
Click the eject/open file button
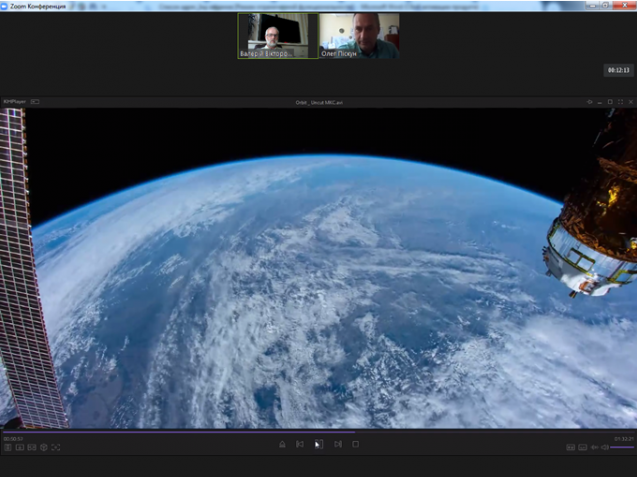coord(282,444)
